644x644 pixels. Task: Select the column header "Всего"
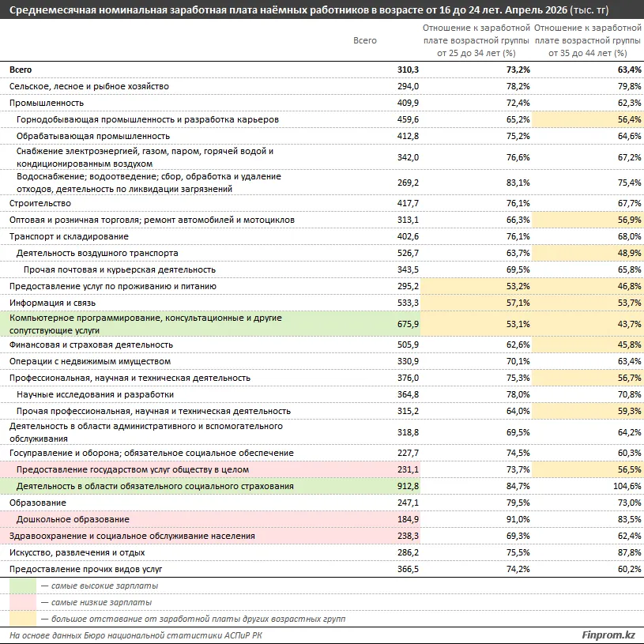point(365,40)
